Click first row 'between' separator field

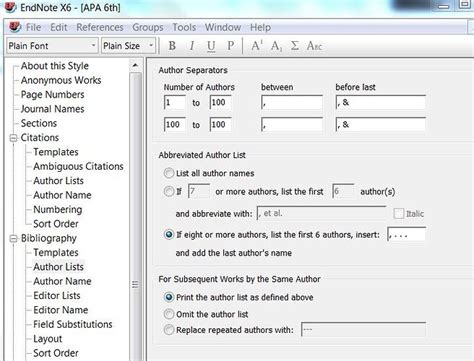pos(292,102)
